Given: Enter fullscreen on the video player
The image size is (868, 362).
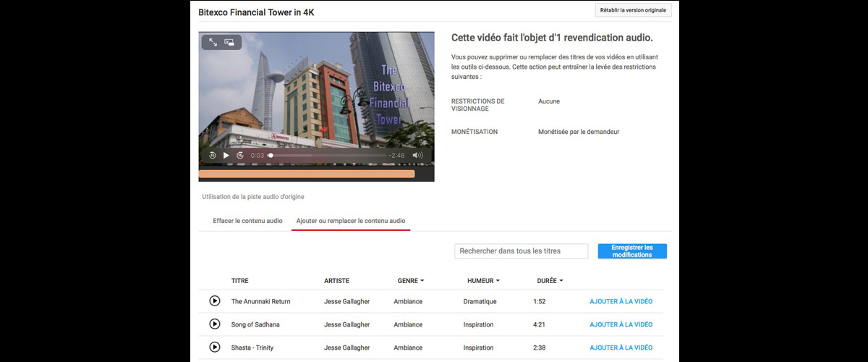Looking at the screenshot, I should [x=213, y=43].
